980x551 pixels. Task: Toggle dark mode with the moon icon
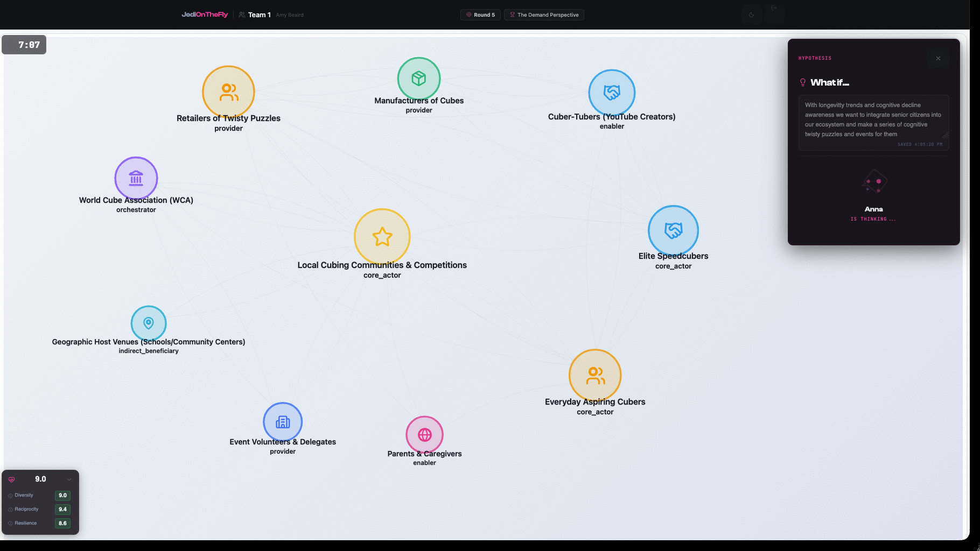pos(751,15)
